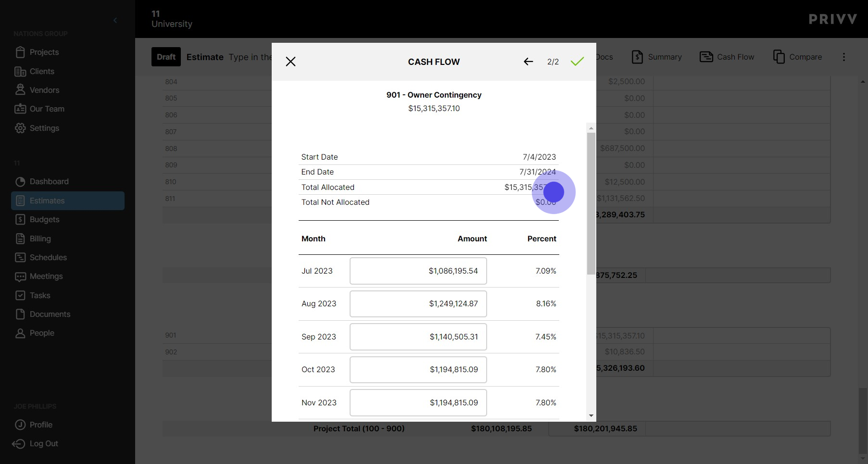Open the Compare icon
This screenshot has height=464, width=868.
point(779,57)
